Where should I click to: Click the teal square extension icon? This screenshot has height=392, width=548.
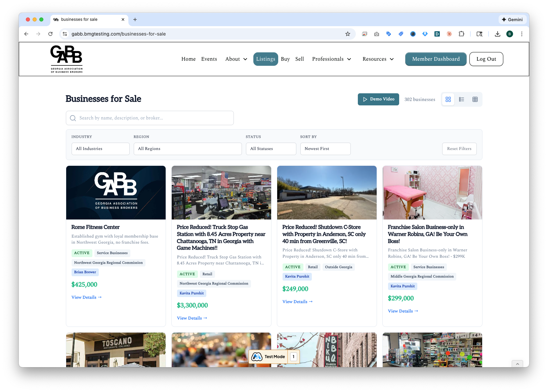(437, 34)
